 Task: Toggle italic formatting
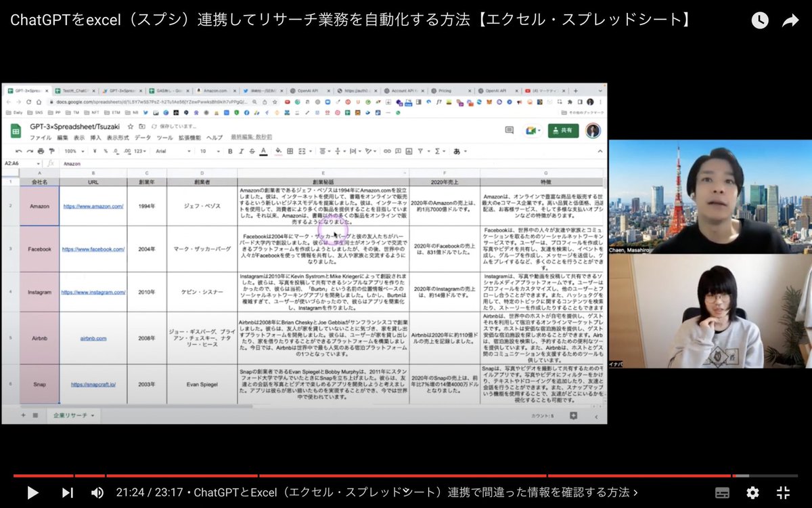click(x=242, y=151)
